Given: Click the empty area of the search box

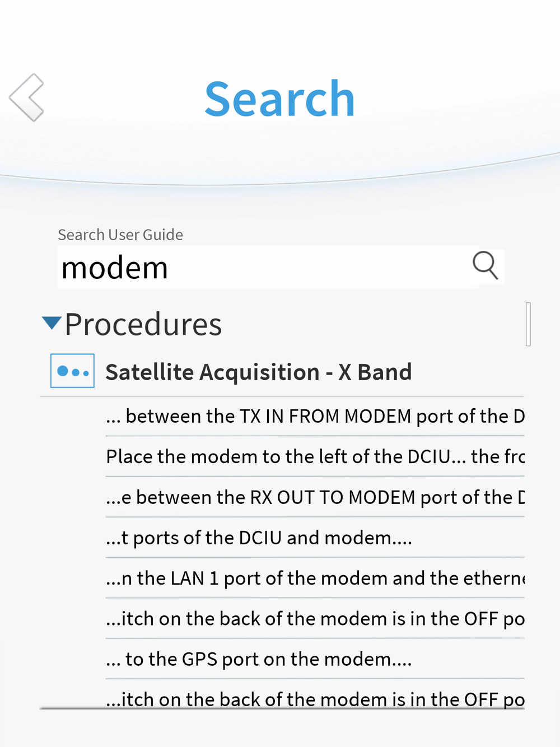Looking at the screenshot, I should tap(319, 267).
